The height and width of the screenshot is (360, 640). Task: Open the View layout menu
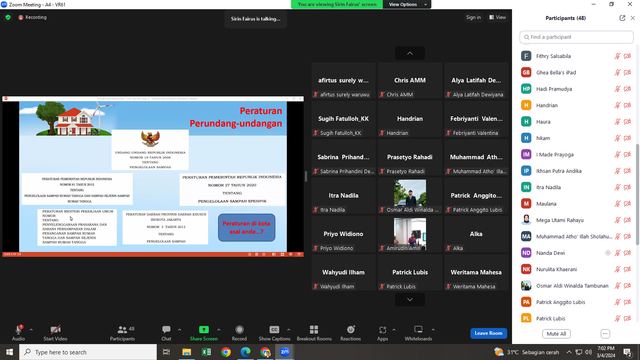[498, 18]
